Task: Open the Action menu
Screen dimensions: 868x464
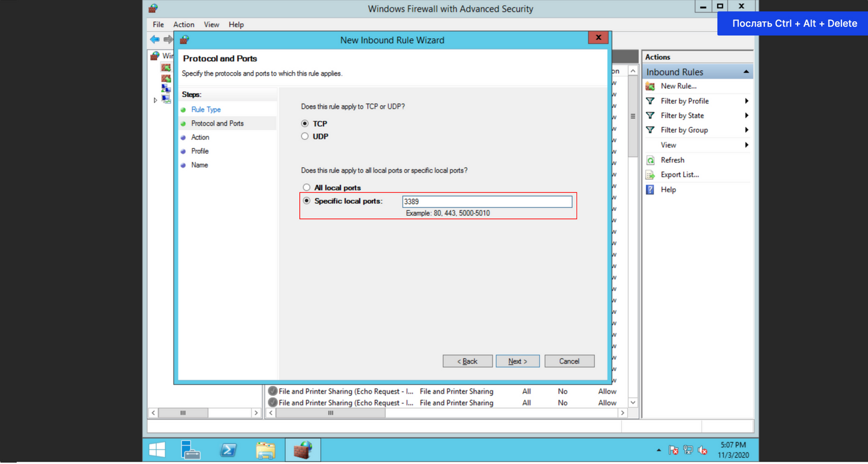Action: tap(184, 24)
